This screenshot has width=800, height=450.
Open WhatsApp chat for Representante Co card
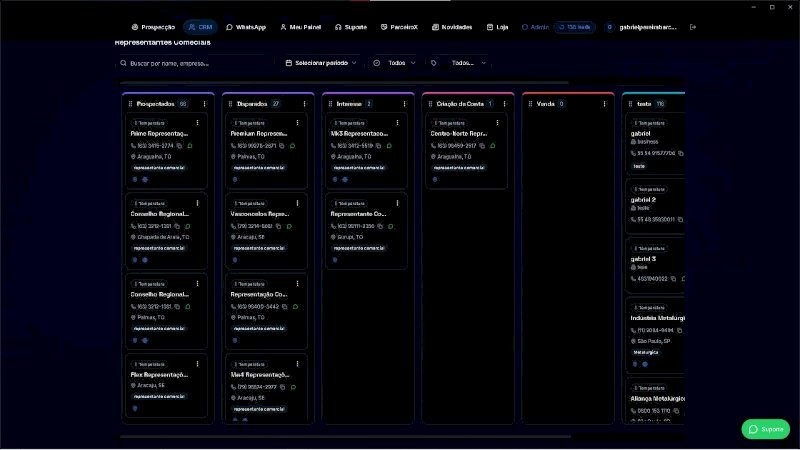391,227
